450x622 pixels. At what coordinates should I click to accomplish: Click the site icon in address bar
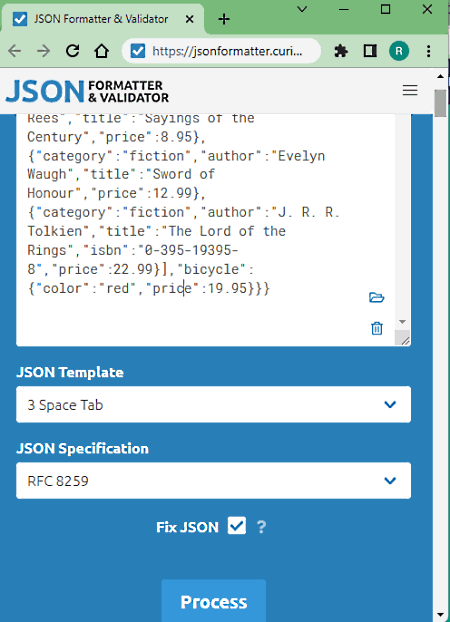[x=138, y=51]
